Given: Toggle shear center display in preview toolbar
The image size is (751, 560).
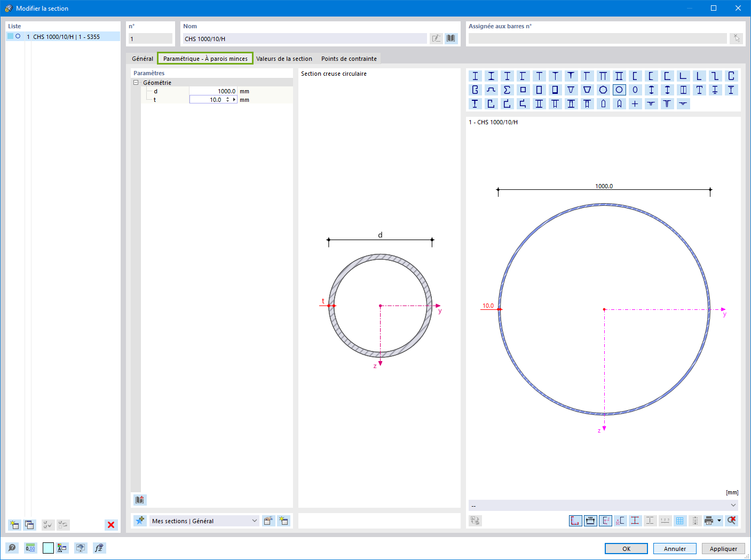Looking at the screenshot, I should [620, 521].
